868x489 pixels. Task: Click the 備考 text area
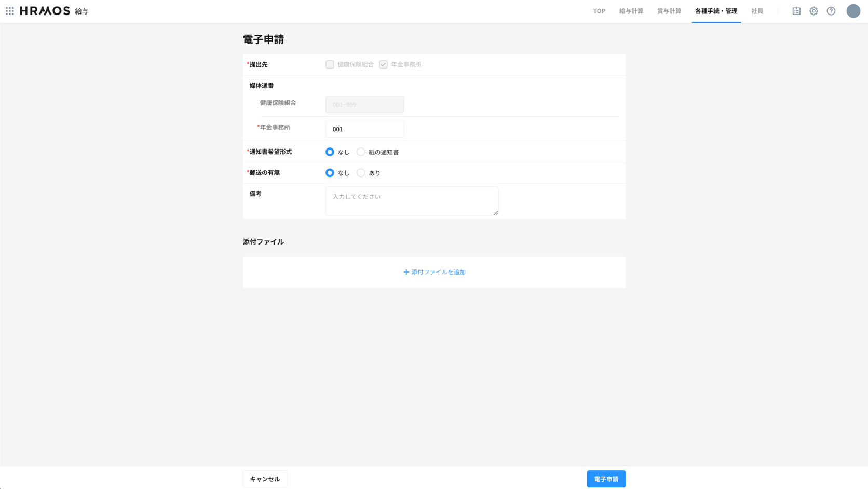point(412,201)
